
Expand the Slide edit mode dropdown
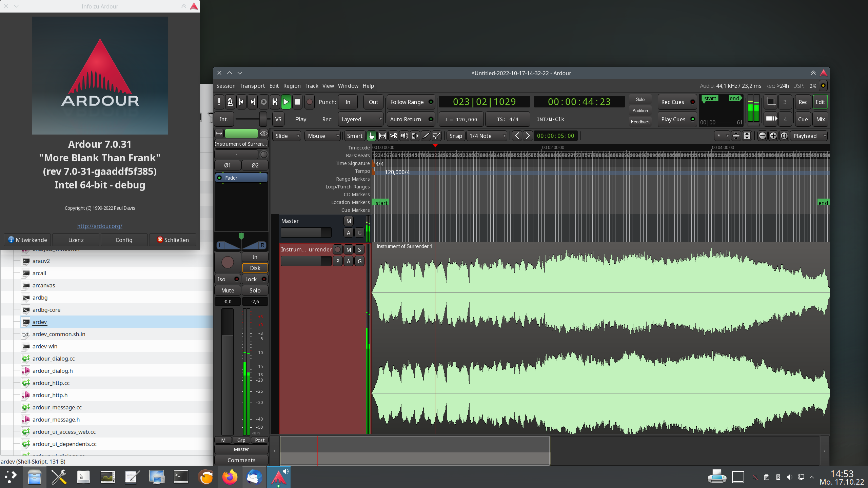287,136
